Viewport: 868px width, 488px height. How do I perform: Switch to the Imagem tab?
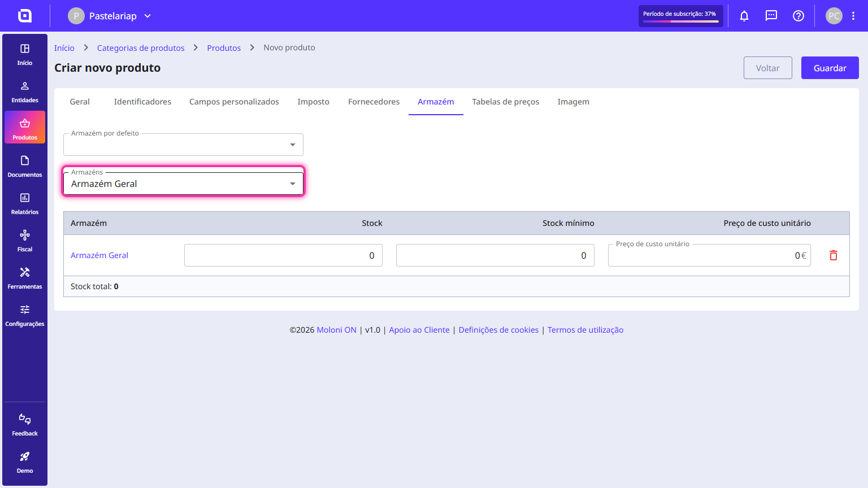(x=574, y=102)
